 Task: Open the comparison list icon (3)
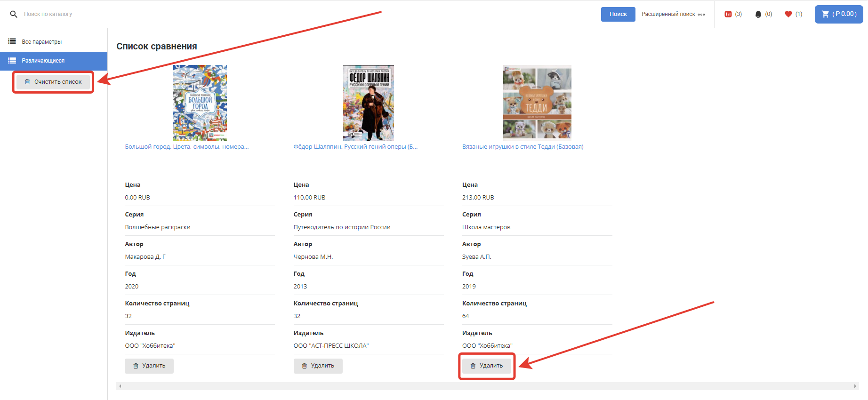728,14
